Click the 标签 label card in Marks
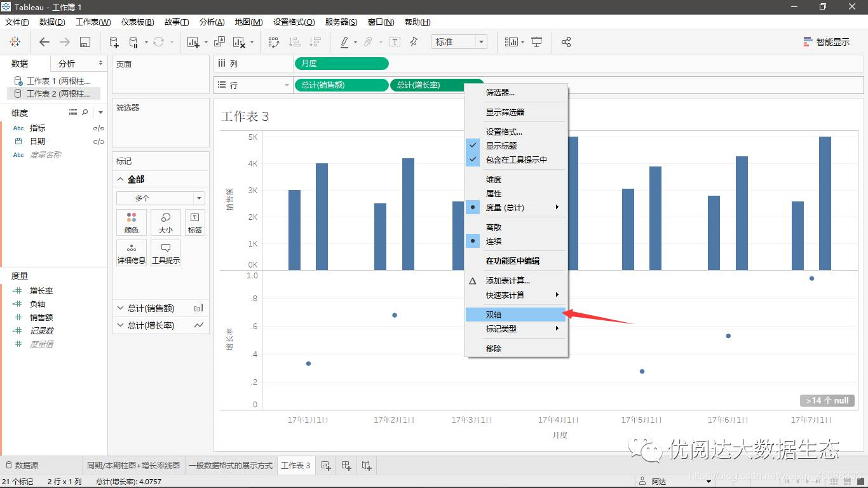The height and width of the screenshot is (488, 868). [195, 222]
